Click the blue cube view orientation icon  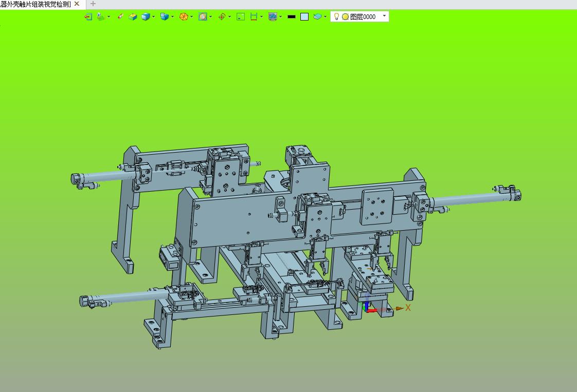pos(165,16)
